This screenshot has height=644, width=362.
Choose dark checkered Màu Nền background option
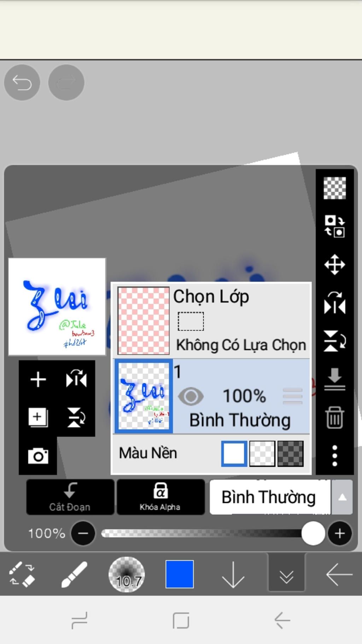coord(291,453)
